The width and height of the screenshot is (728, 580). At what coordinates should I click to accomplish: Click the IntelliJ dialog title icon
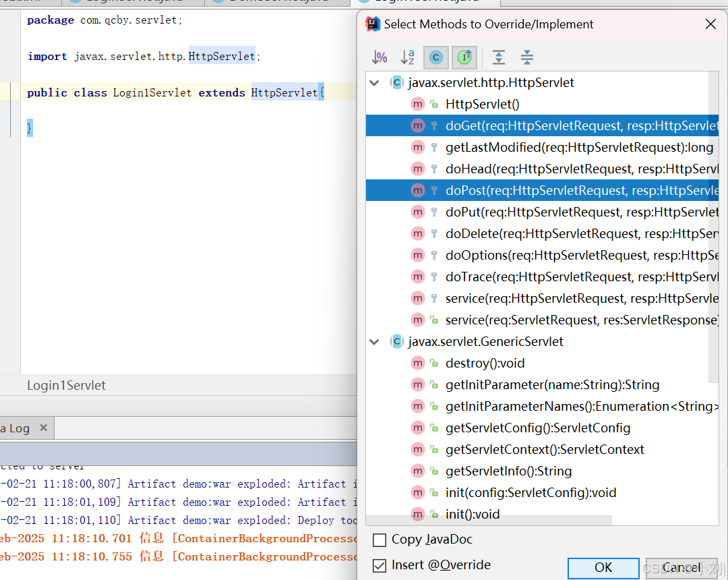[x=373, y=24]
